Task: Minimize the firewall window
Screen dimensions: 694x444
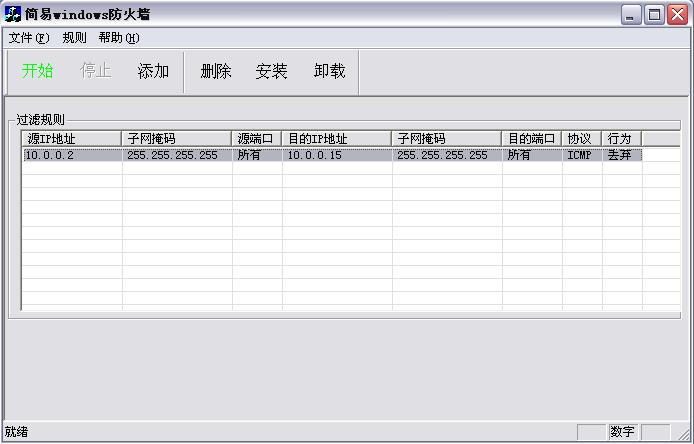Action: 631,15
